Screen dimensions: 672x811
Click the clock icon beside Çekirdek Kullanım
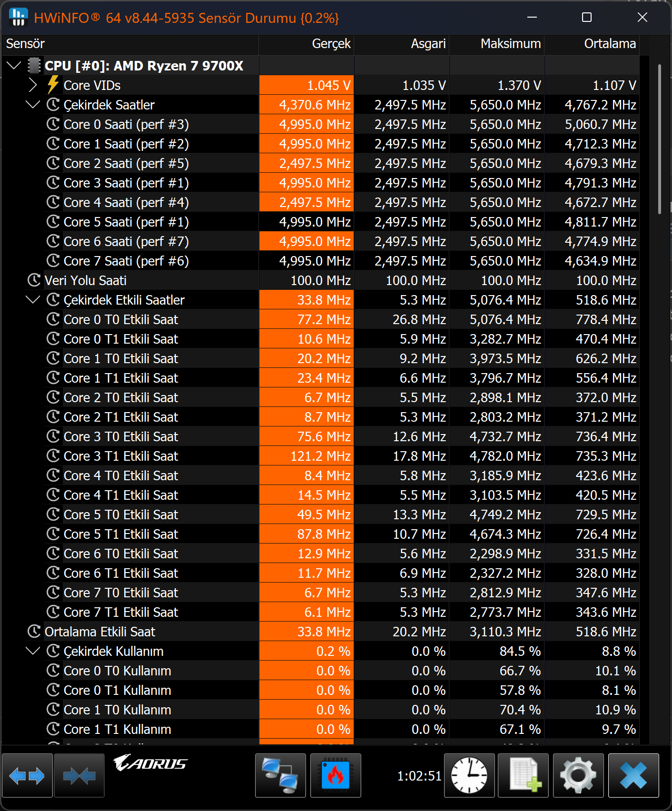pyautogui.click(x=53, y=651)
